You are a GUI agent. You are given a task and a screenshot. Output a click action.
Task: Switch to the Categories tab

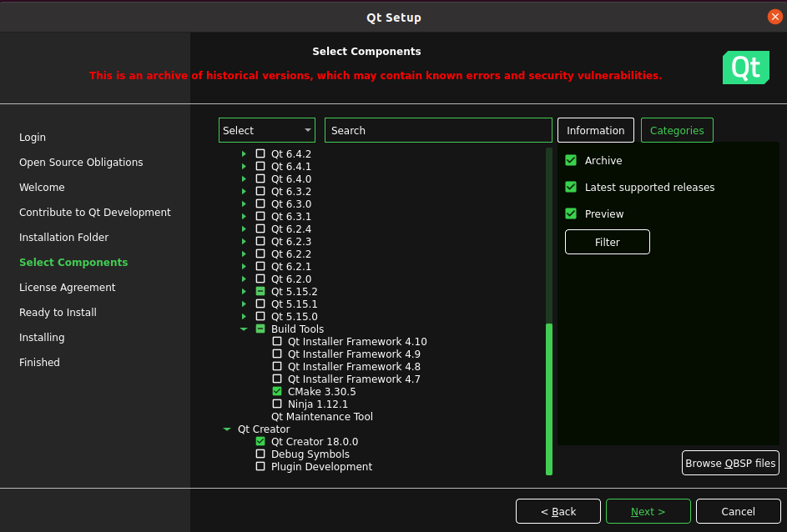(677, 130)
